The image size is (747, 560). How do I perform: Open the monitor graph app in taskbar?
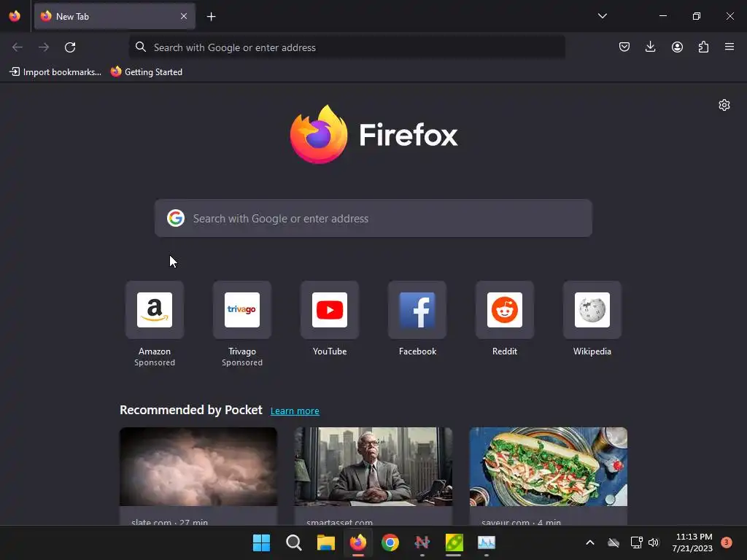(487, 542)
